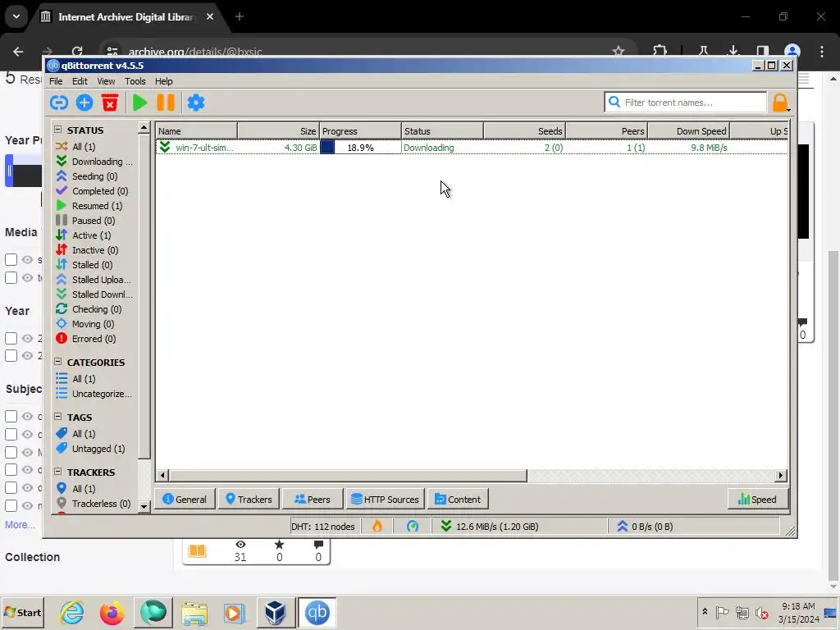Toggle the first Subject eye icon
This screenshot has height=630, width=840.
[x=27, y=416]
